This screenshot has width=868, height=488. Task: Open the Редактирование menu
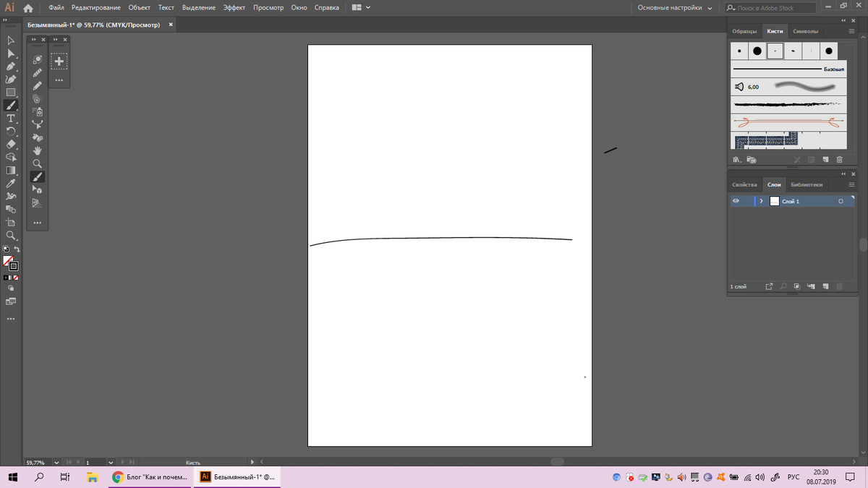point(95,7)
